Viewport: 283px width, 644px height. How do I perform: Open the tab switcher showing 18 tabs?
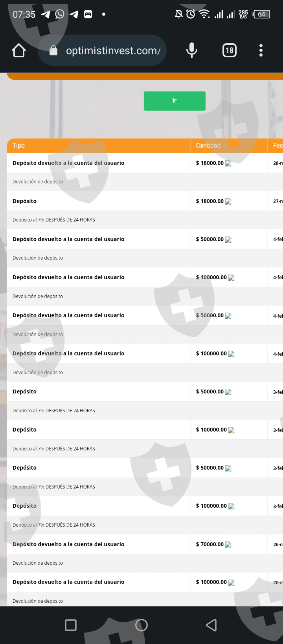[230, 50]
